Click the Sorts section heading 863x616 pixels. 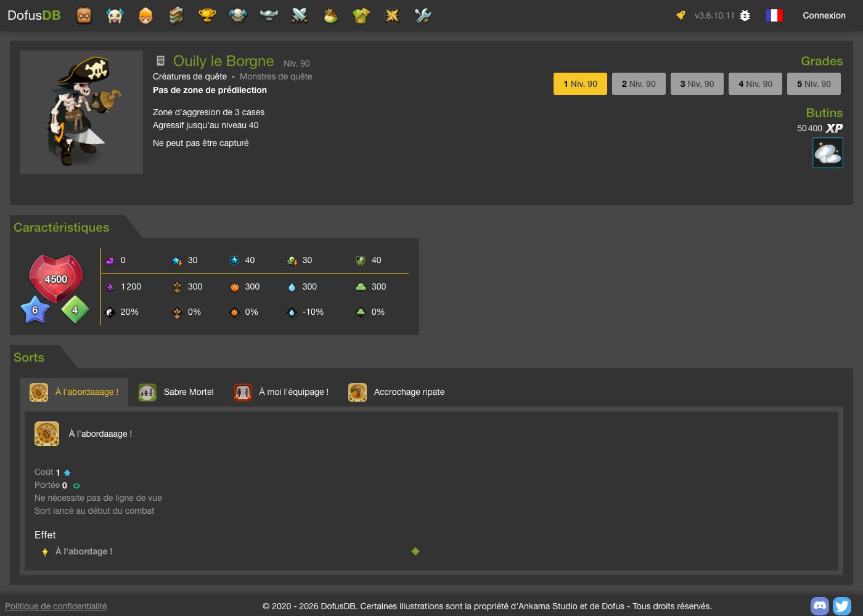pyautogui.click(x=29, y=357)
